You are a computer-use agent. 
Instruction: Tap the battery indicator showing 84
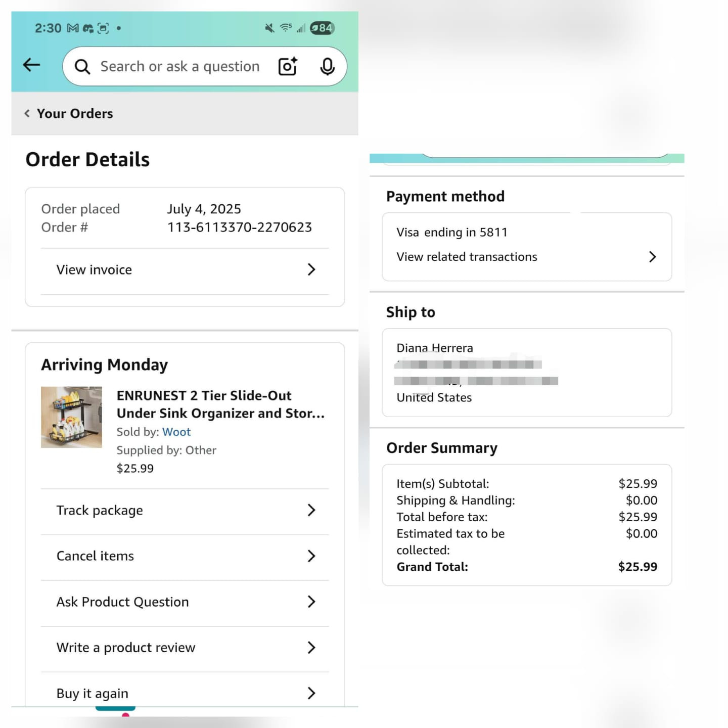pos(322,28)
